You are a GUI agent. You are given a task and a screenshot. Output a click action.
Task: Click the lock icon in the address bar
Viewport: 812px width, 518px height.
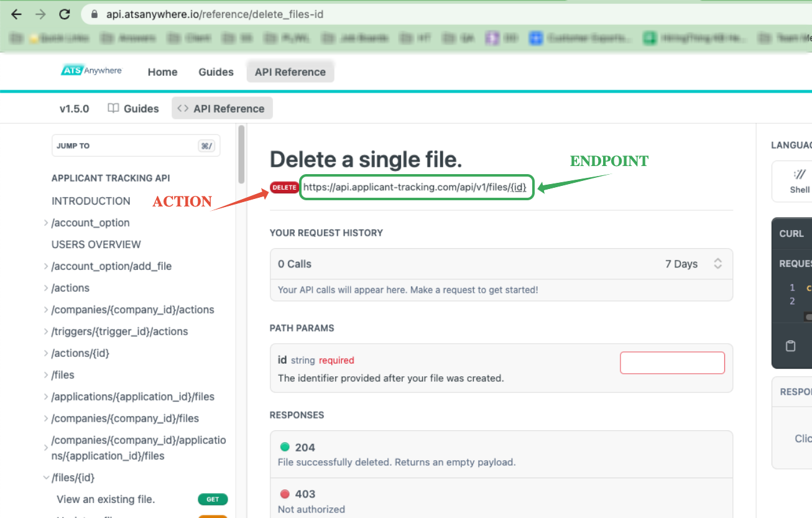tap(94, 14)
